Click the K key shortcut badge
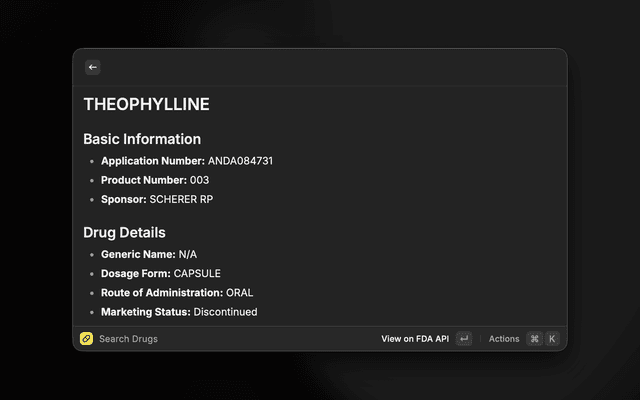The width and height of the screenshot is (640, 400). (552, 339)
